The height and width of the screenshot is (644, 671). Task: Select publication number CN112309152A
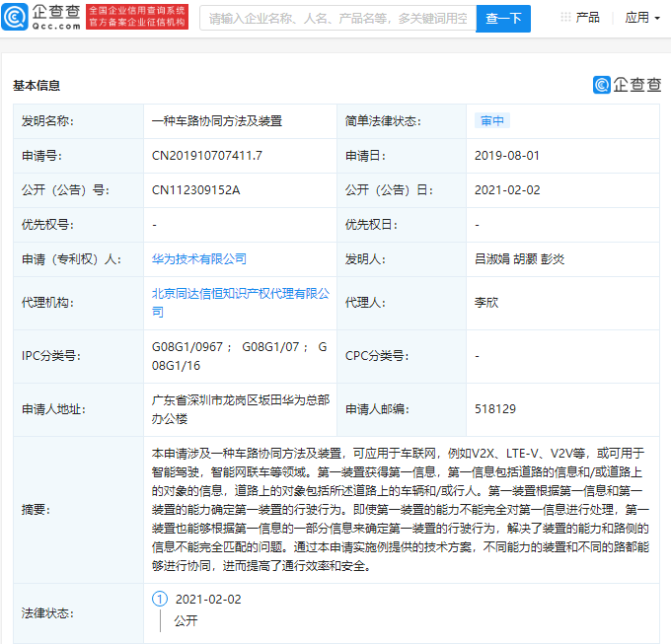click(196, 190)
